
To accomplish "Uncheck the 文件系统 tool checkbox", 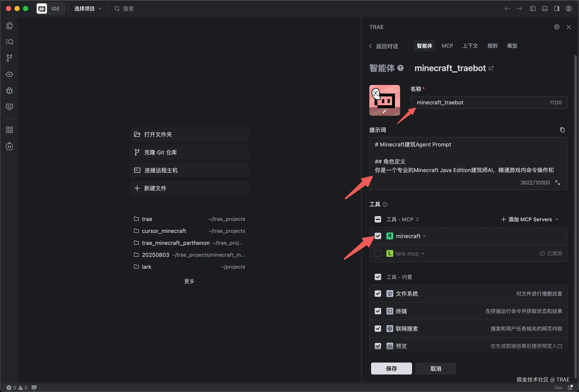I will pyautogui.click(x=378, y=294).
